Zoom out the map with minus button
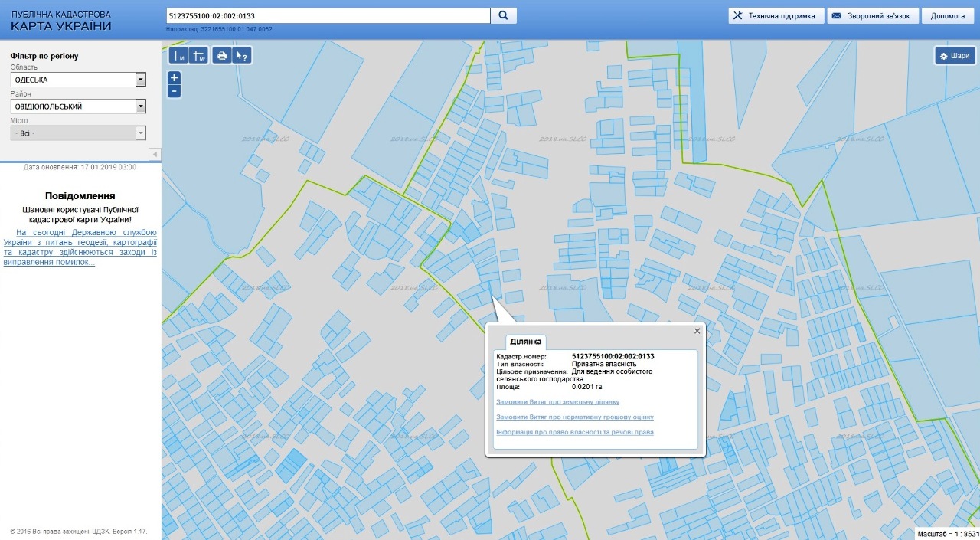 tap(175, 91)
